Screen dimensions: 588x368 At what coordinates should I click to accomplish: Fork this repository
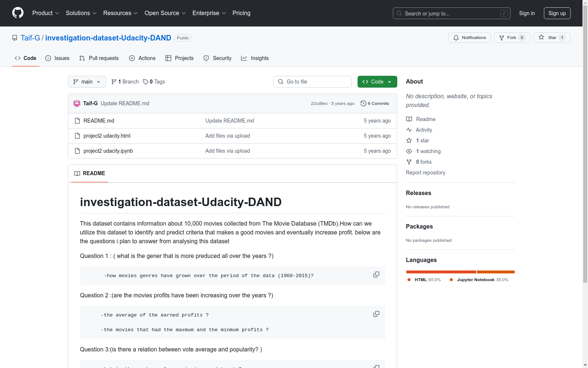512,38
